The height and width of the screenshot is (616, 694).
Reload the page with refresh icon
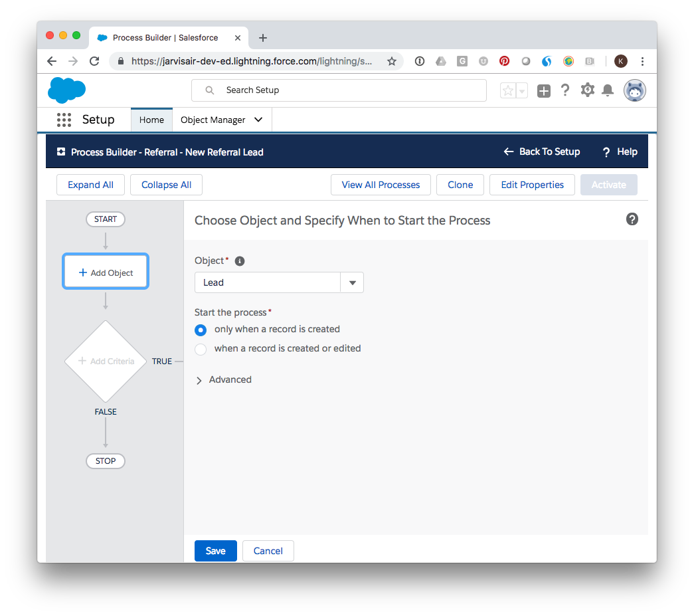coord(94,61)
